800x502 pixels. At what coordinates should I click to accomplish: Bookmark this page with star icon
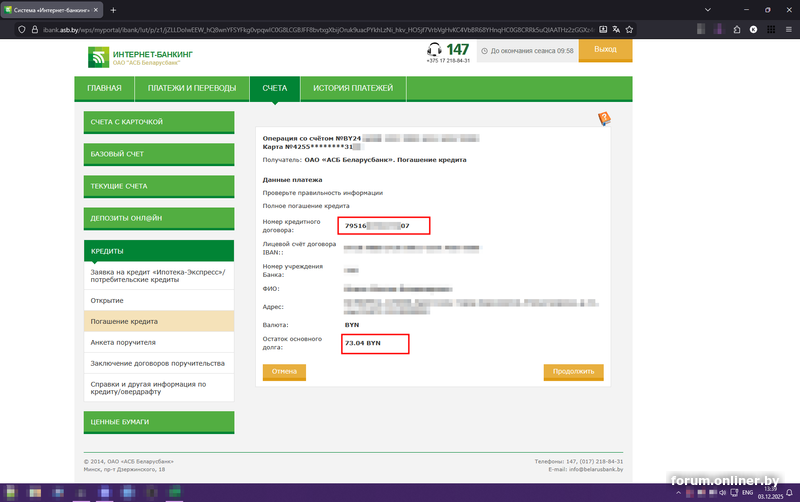630,30
